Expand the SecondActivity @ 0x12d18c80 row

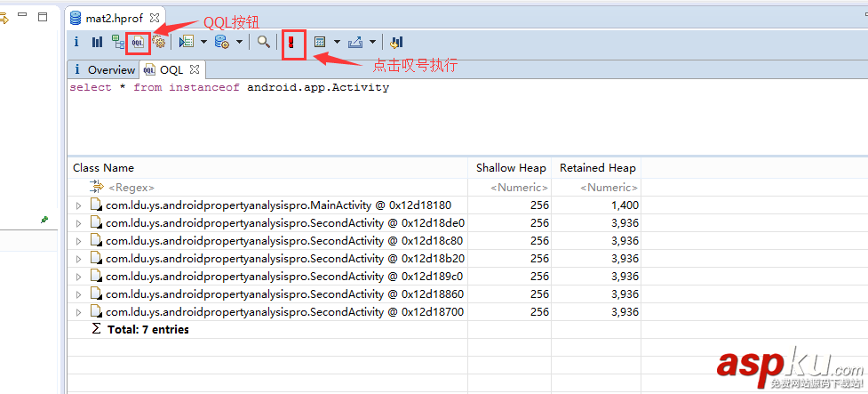click(x=78, y=241)
